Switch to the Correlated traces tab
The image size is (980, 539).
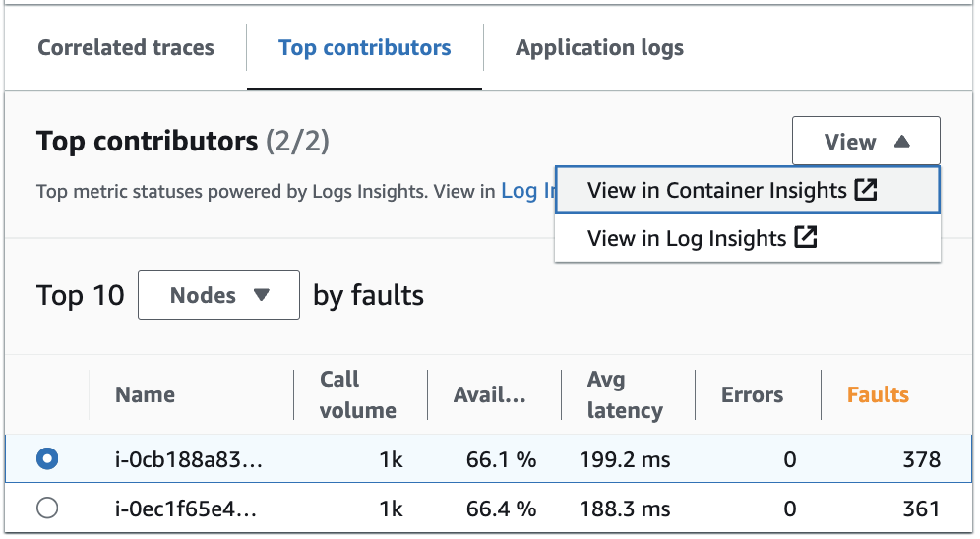(x=125, y=47)
